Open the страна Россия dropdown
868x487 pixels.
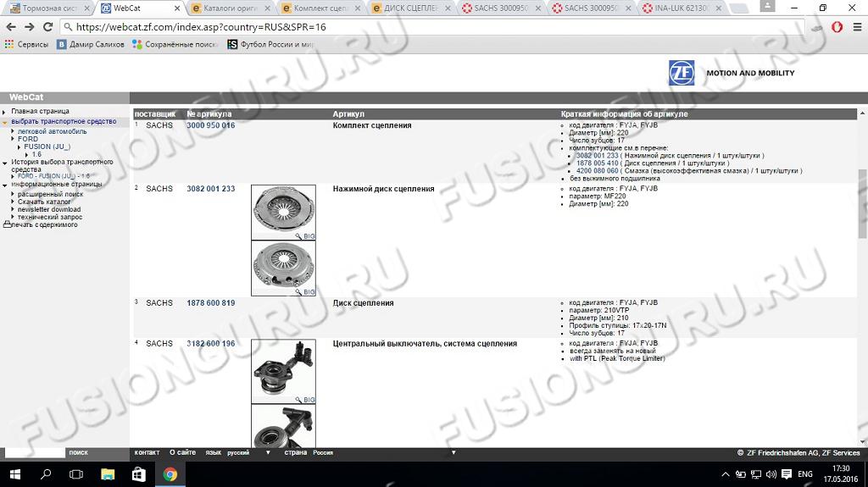[x=384, y=452]
